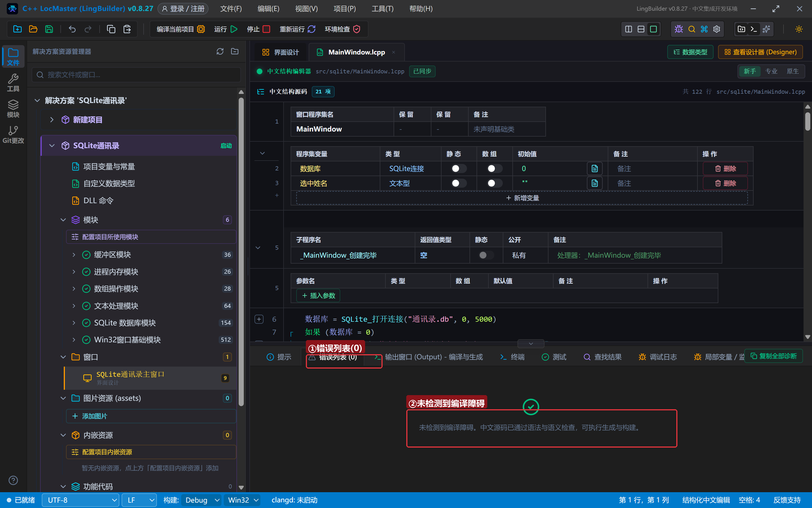812x508 pixels.
Task: Open the settings gear icon
Action: click(717, 29)
